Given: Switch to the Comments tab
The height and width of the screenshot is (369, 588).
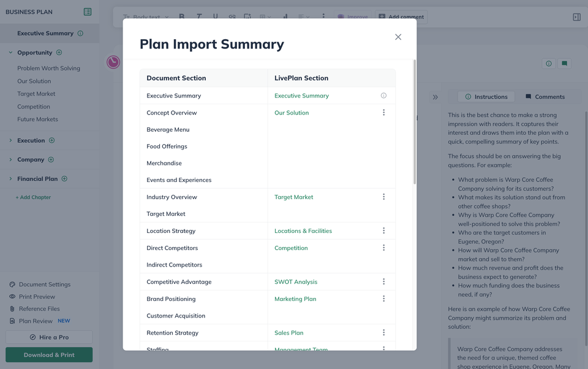Looking at the screenshot, I should click(x=545, y=96).
